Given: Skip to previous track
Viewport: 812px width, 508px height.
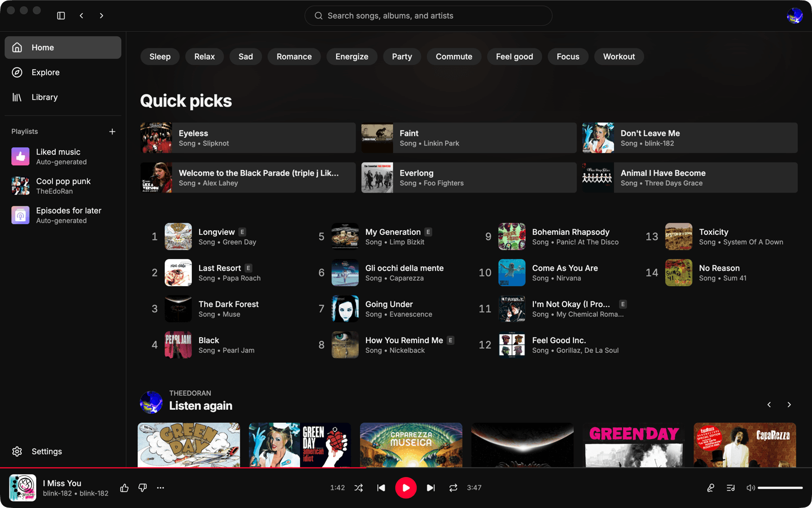Looking at the screenshot, I should pyautogui.click(x=381, y=488).
